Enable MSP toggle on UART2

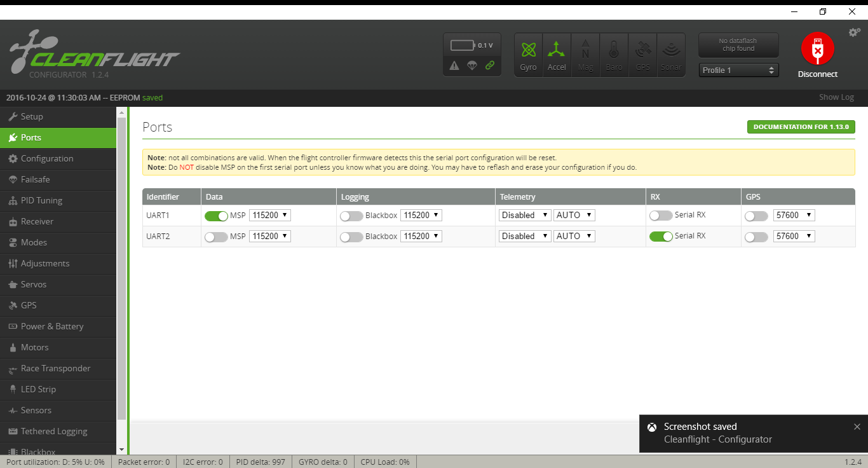[x=216, y=237]
